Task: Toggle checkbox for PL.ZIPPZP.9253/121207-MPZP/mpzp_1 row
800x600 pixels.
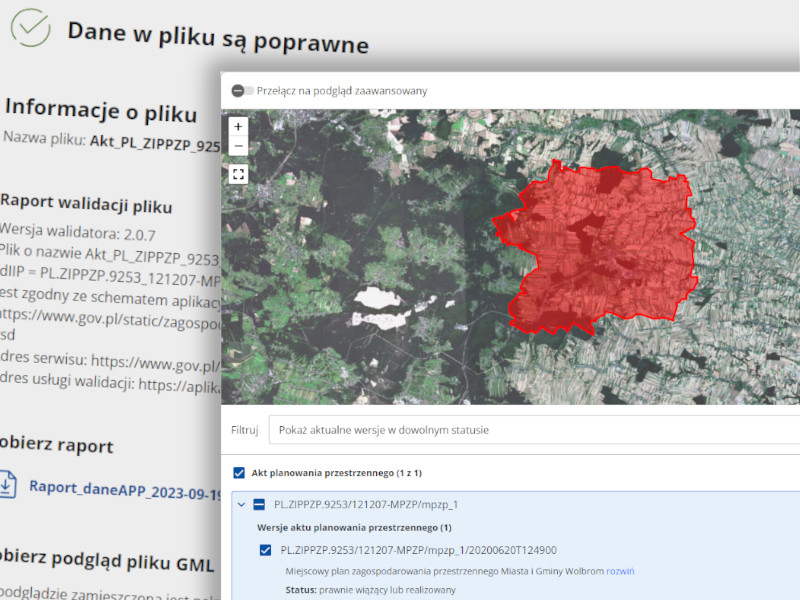Action: click(x=259, y=505)
